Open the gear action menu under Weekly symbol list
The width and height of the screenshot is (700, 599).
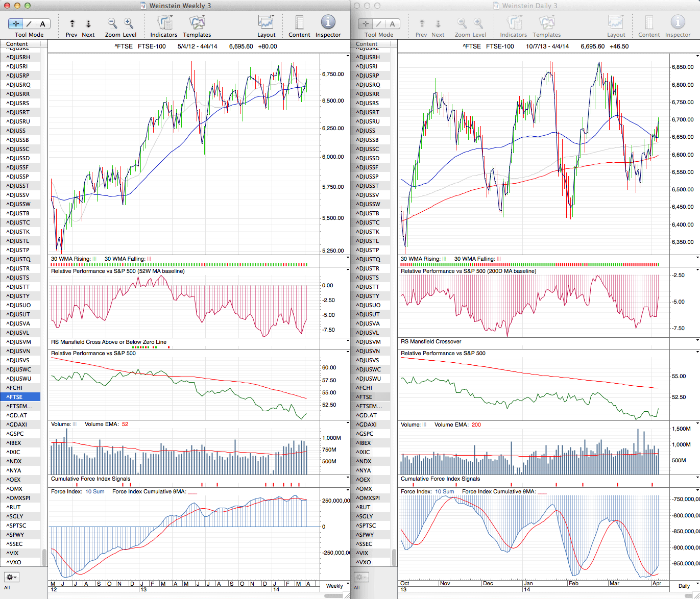(12, 577)
